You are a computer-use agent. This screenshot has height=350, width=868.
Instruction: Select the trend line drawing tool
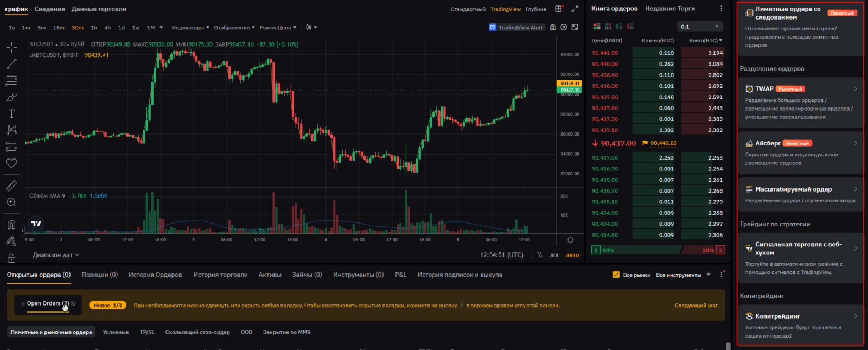pos(11,65)
